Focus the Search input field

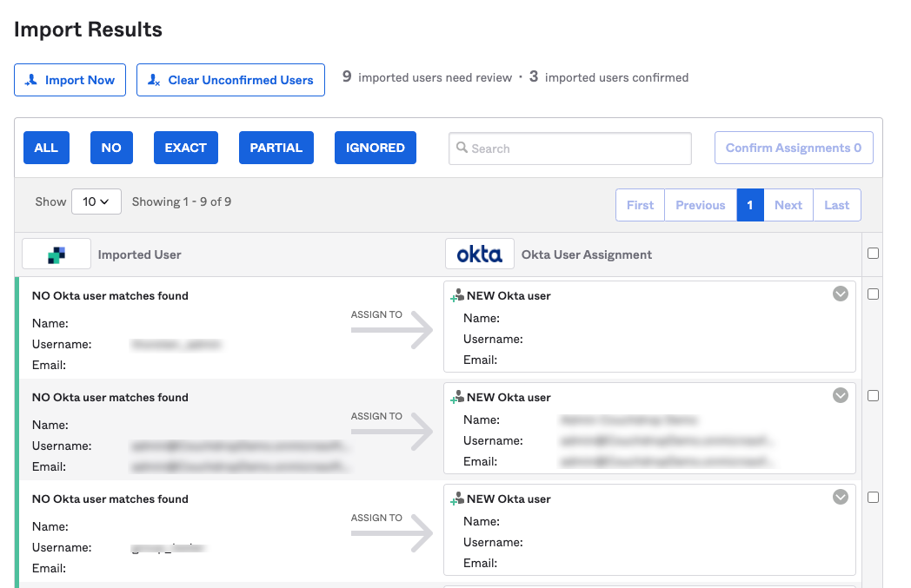[x=570, y=149]
